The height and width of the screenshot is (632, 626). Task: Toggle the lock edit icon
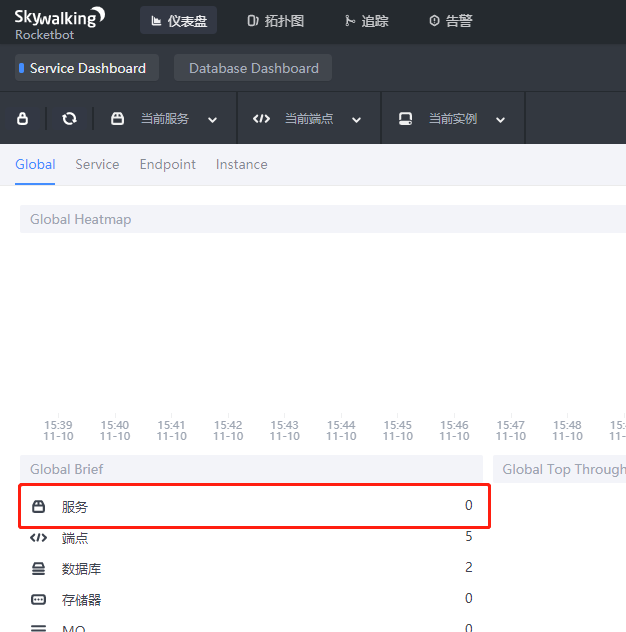[x=23, y=119]
